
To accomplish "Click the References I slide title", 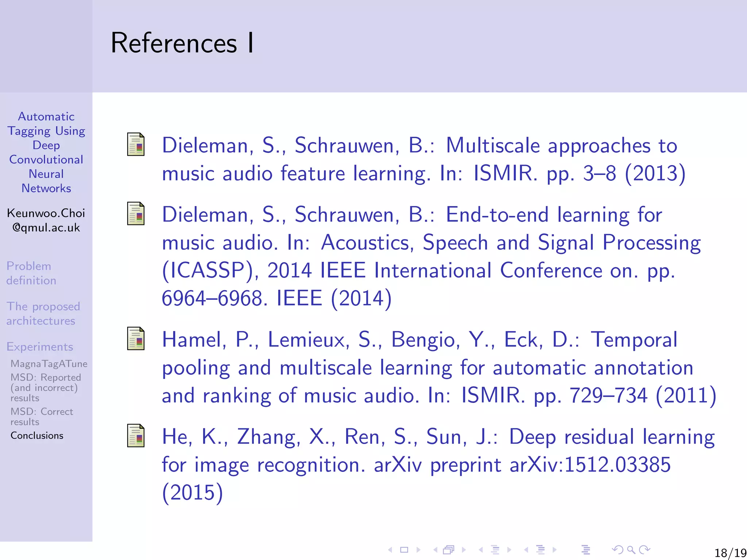I will [182, 43].
